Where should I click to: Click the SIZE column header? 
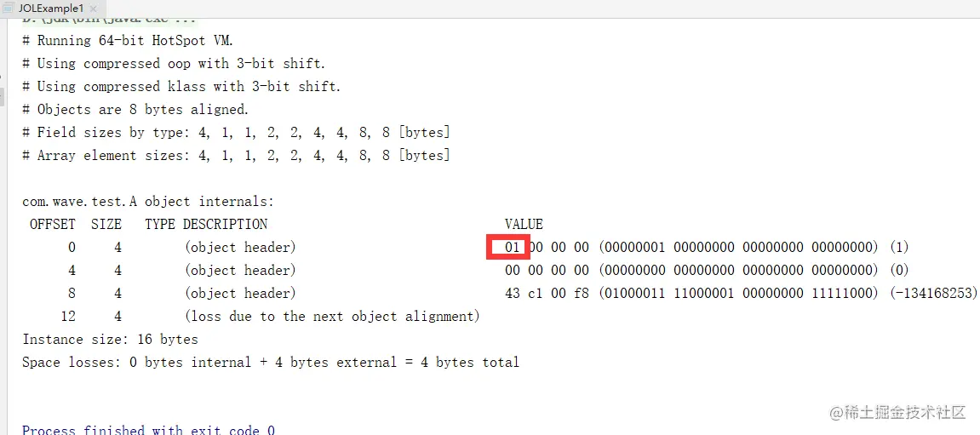(106, 225)
